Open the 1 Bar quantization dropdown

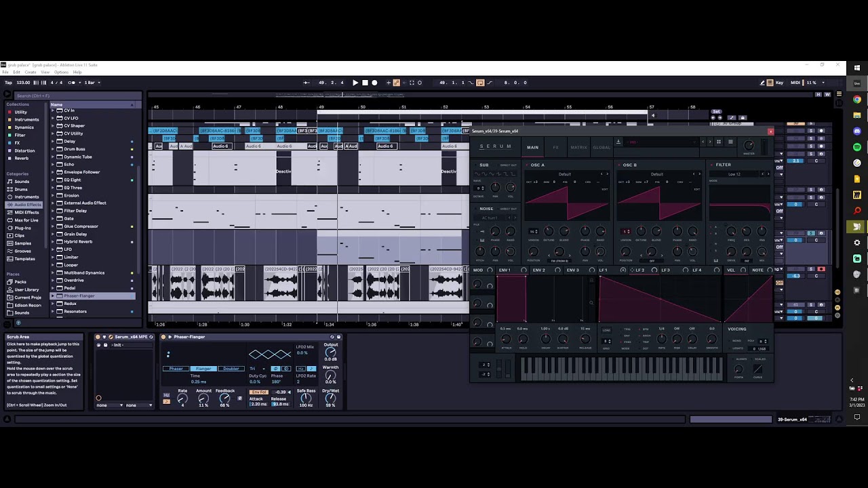[92, 83]
